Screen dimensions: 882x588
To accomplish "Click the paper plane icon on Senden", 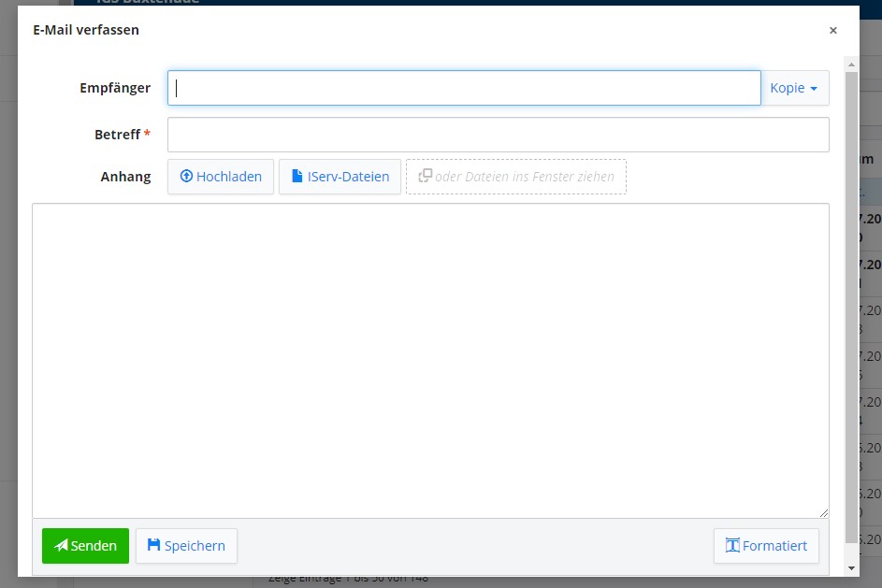I will [x=61, y=546].
